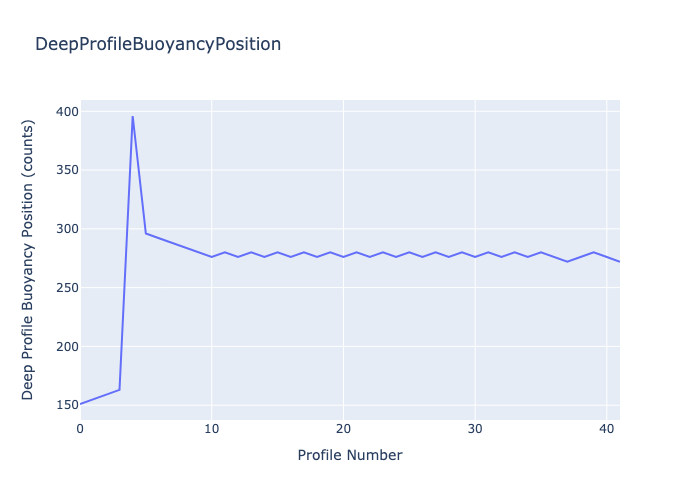Click the x-axis tick label 10
The image size is (700, 500).
(x=211, y=429)
